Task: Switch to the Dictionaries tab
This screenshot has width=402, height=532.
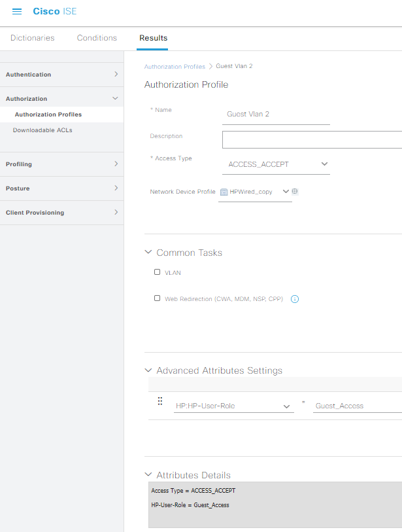Action: 33,38
